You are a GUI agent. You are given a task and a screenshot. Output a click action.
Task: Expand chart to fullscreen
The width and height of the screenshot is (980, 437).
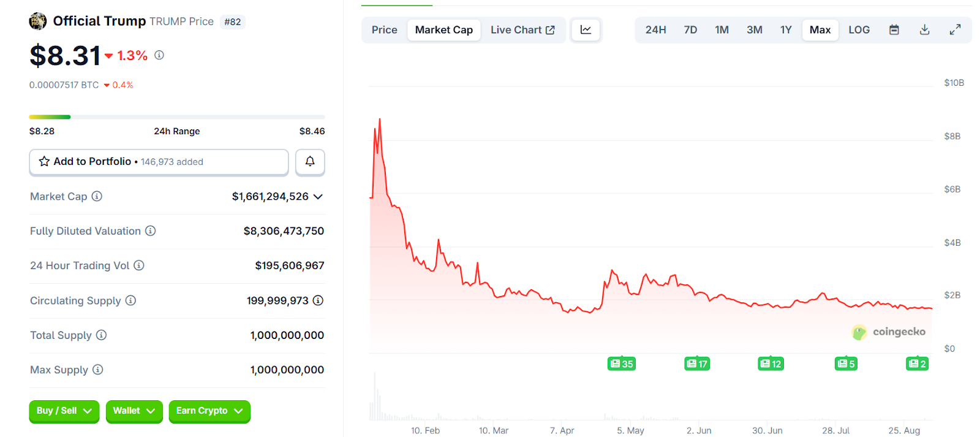pyautogui.click(x=955, y=30)
